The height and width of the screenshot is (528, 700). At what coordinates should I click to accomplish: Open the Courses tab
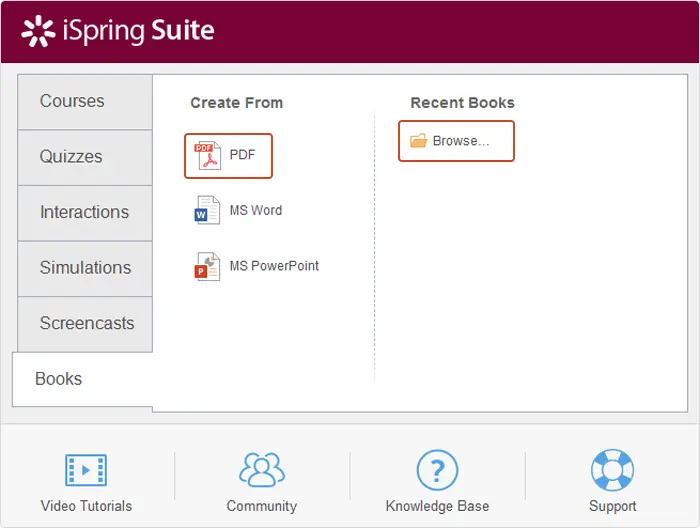(x=85, y=102)
